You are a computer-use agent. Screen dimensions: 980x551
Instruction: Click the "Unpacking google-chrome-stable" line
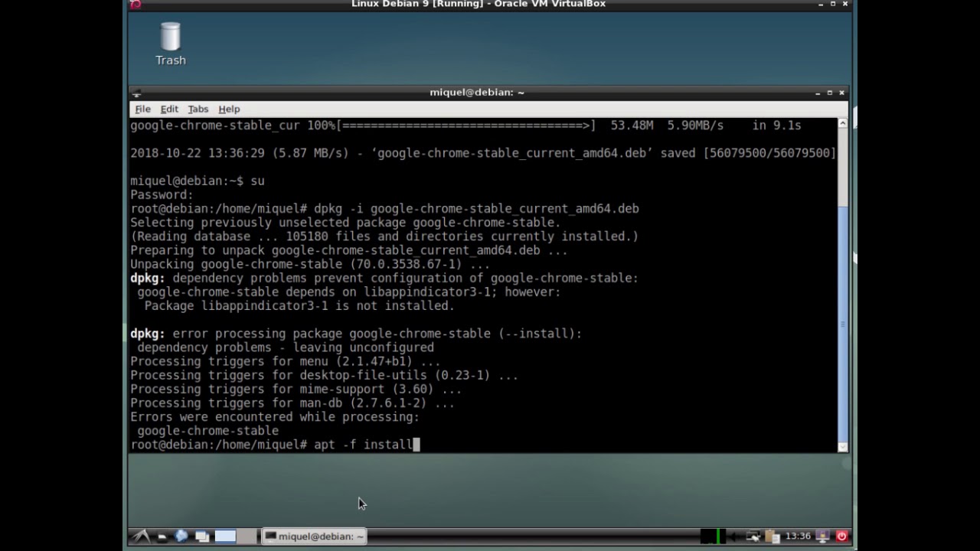310,264
